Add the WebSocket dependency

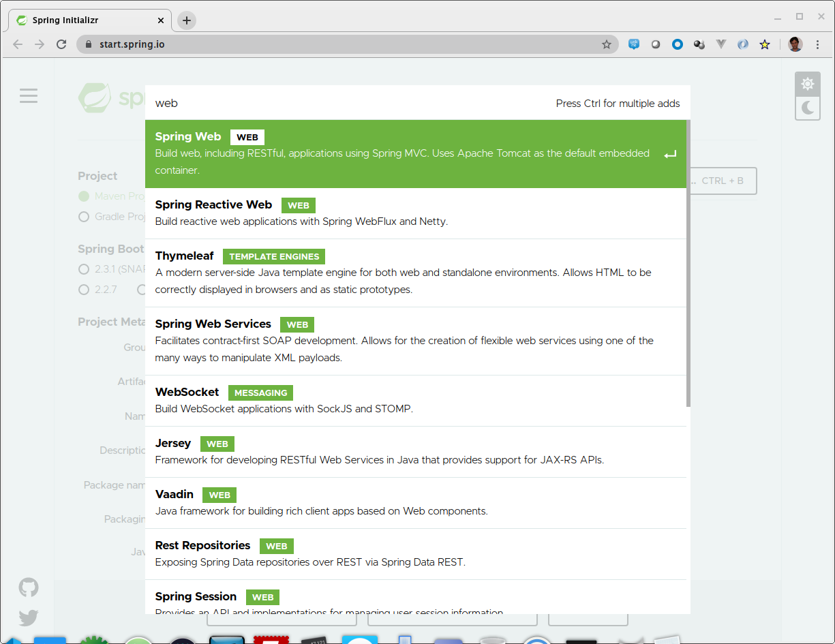click(415, 401)
